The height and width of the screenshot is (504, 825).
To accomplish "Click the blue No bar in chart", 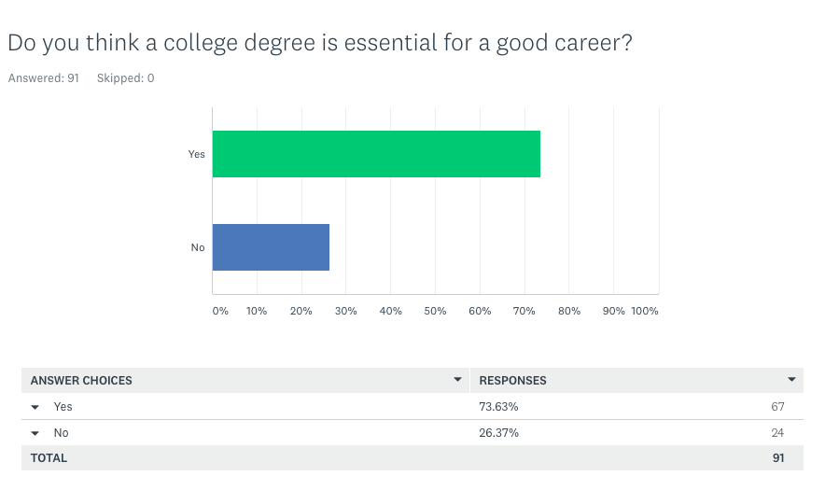I will pos(271,247).
